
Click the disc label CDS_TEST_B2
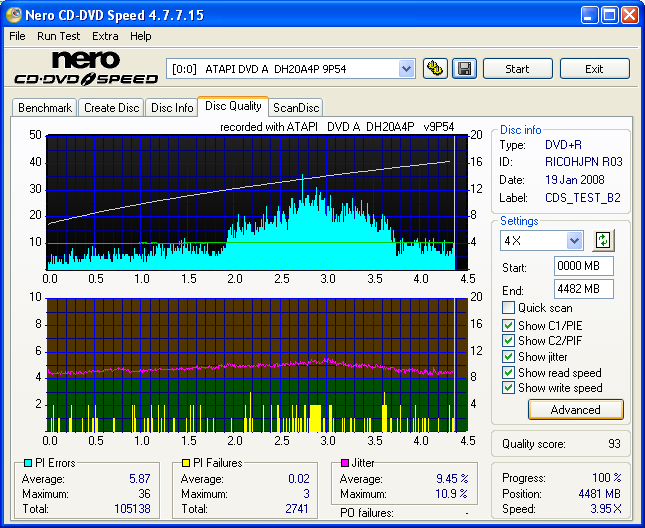[x=582, y=198]
